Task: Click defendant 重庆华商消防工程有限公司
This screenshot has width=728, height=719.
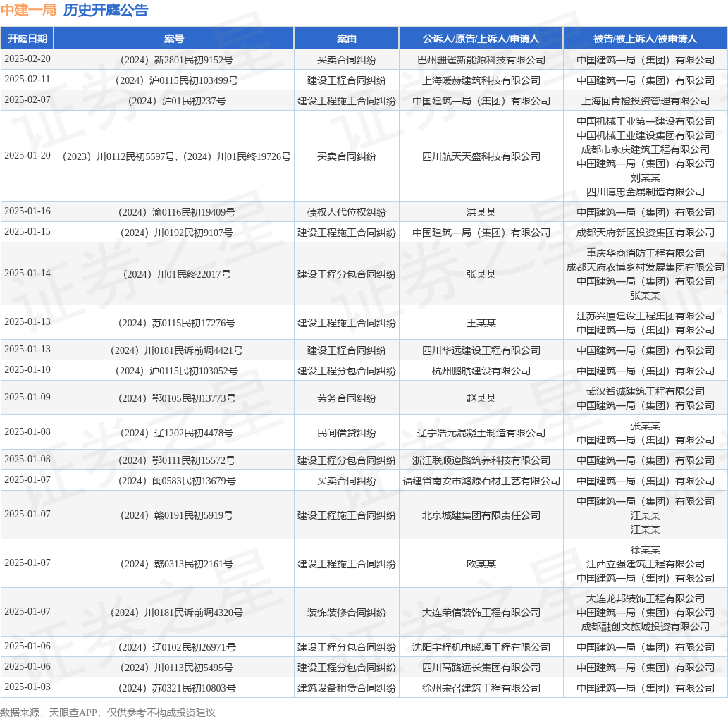Action: click(646, 252)
